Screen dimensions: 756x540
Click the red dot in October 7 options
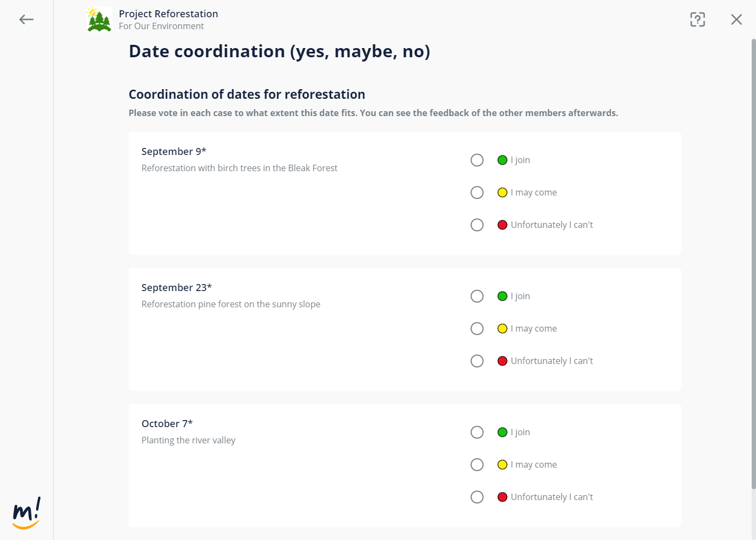502,497
